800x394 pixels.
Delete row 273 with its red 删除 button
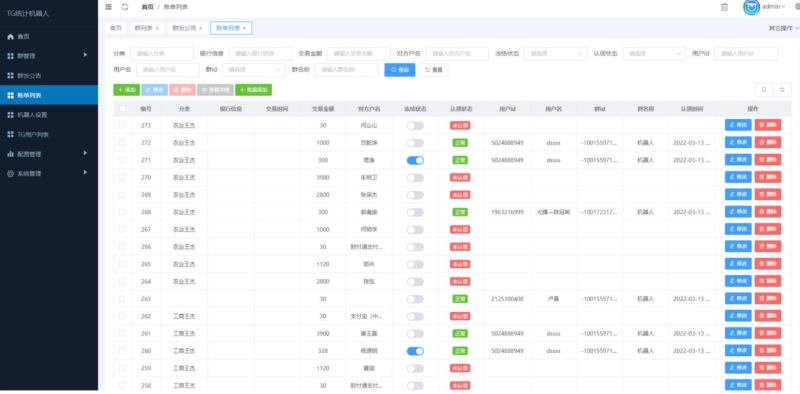(767, 125)
